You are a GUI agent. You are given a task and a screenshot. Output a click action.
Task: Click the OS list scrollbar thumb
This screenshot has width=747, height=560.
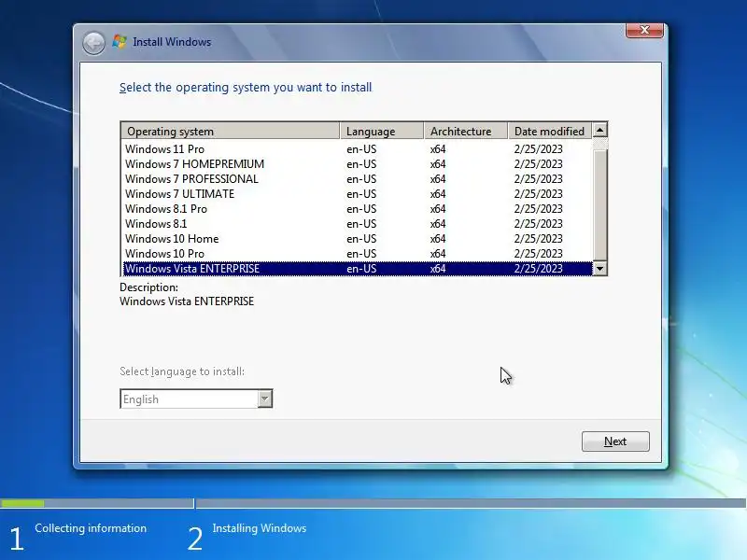pyautogui.click(x=599, y=204)
